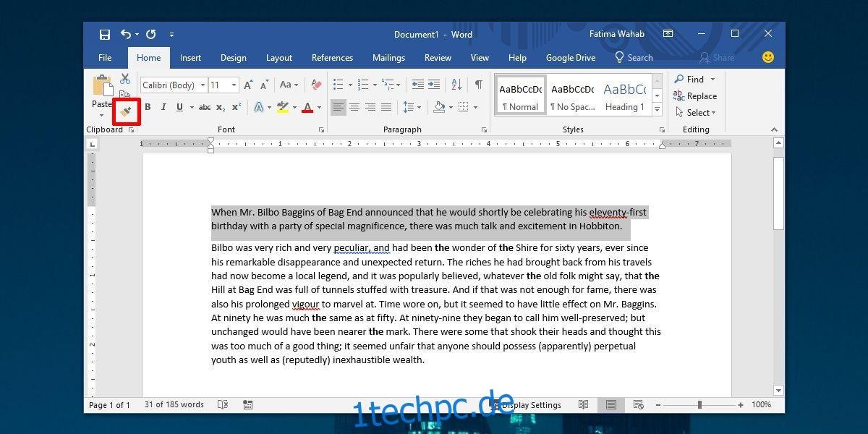The width and height of the screenshot is (868, 434).
Task: Click the Text Effects glowing A icon
Action: click(258, 107)
